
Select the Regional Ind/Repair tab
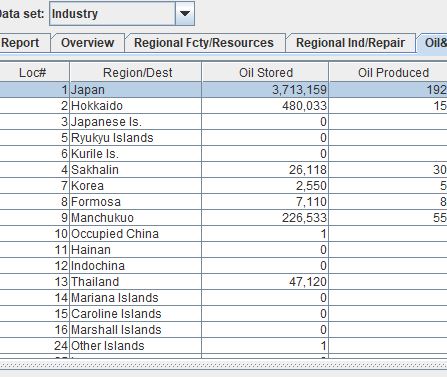coord(350,43)
